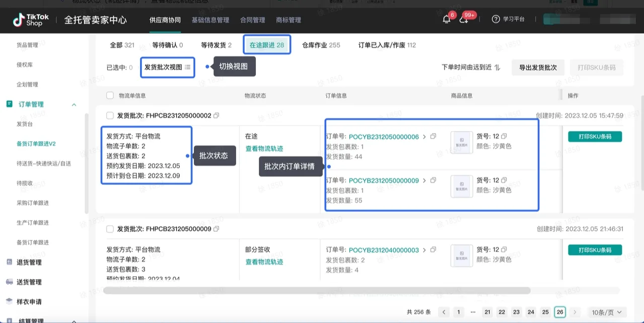
Task: Go to page 24
Action: [x=531, y=312]
